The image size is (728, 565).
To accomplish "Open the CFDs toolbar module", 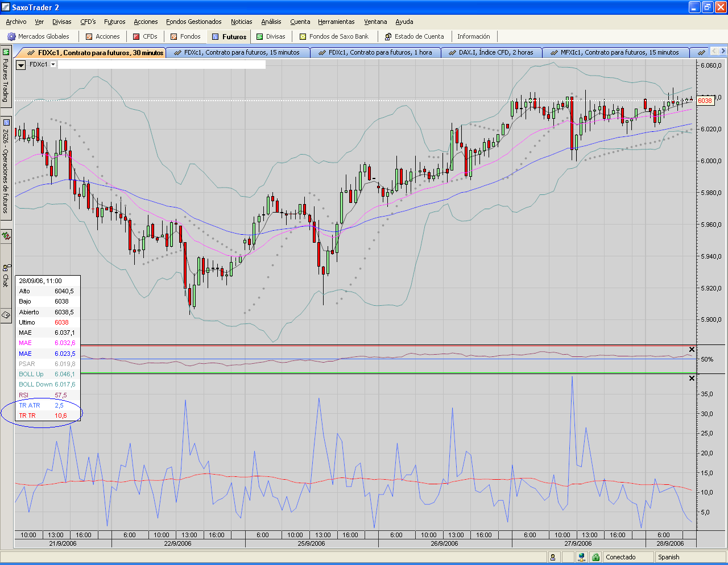I will coord(145,36).
